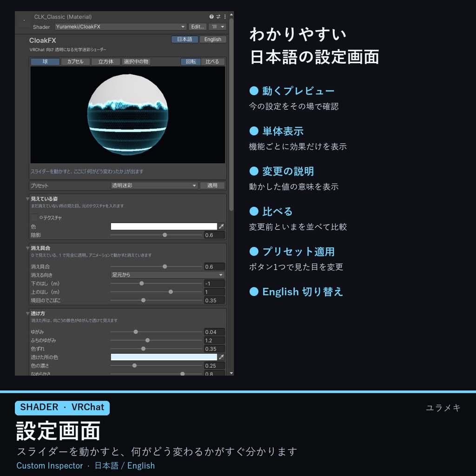Click the 色の濃さ slider handle
The image size is (476, 476).
tap(134, 365)
